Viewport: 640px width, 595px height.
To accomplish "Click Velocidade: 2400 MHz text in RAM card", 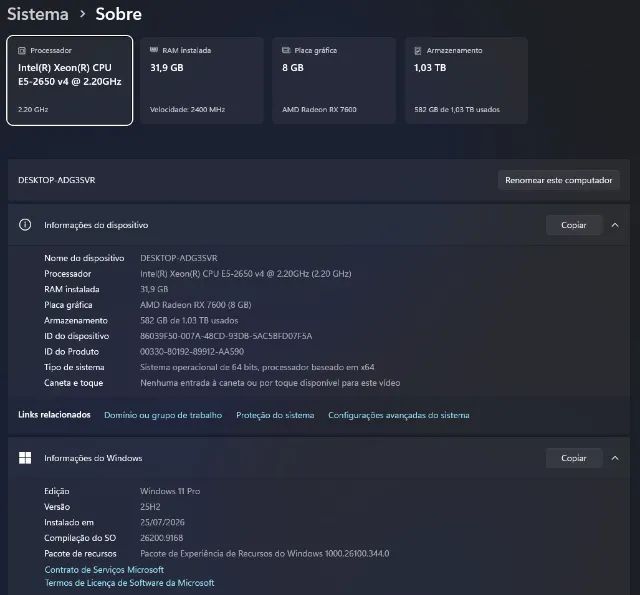I will [187, 109].
